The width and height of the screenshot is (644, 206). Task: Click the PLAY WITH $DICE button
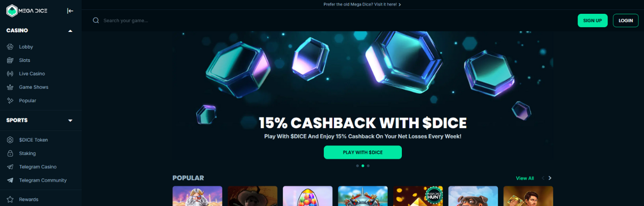click(363, 152)
